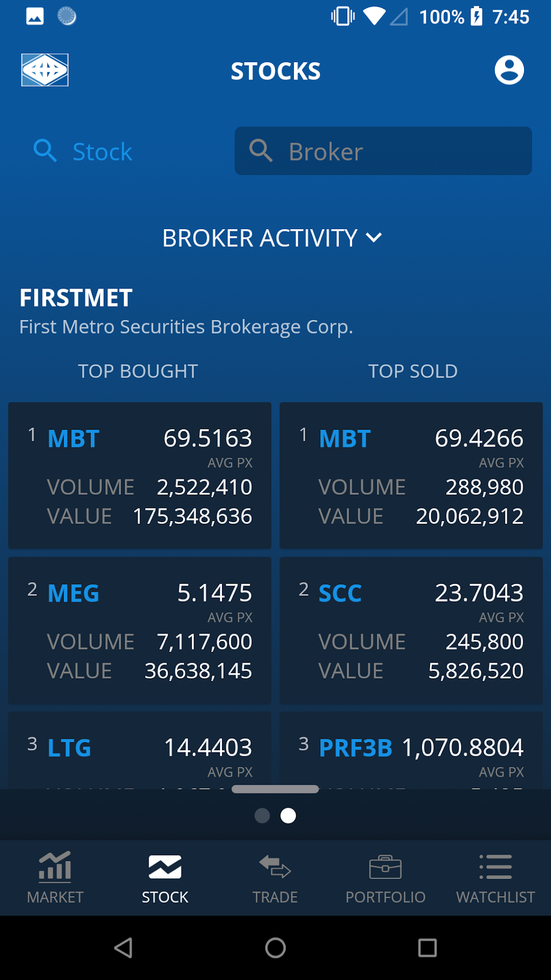
Task: Tap the globe logo icon
Action: (45, 70)
